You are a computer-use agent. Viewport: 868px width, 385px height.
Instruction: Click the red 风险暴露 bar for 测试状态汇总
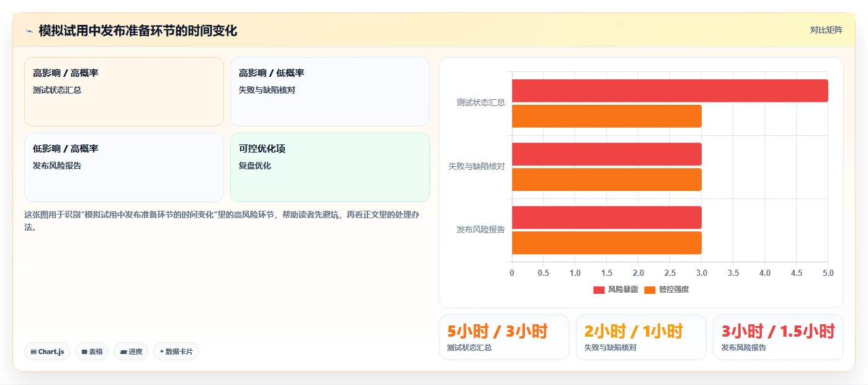pyautogui.click(x=670, y=91)
